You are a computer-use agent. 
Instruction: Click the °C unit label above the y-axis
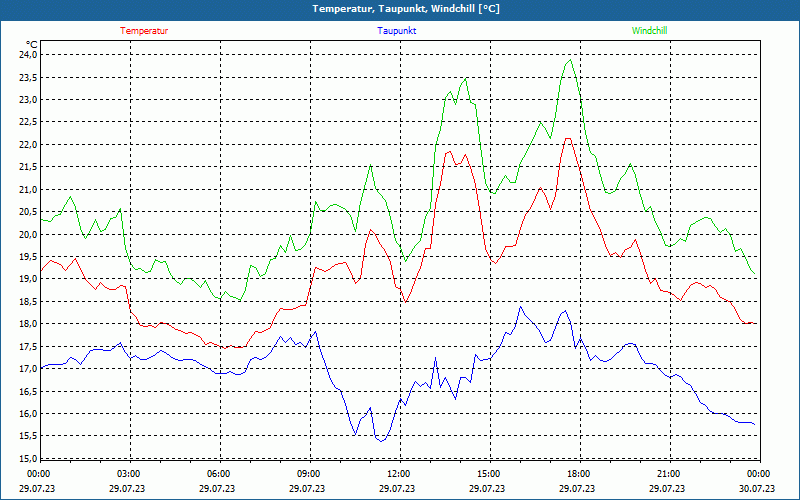(x=31, y=44)
